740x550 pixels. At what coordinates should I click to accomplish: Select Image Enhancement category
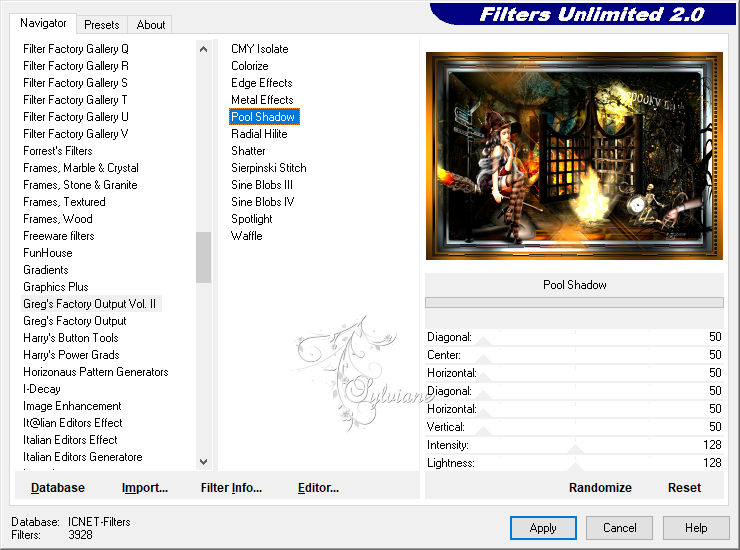(72, 406)
